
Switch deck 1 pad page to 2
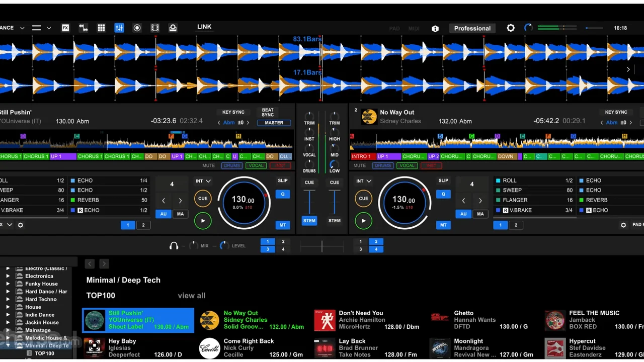(143, 225)
